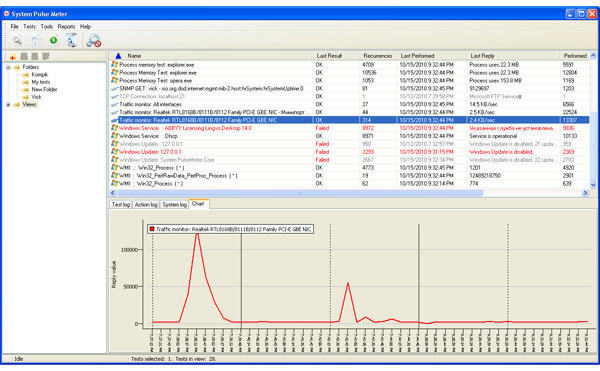This screenshot has height=371, width=600.
Task: Click the red legend swatch in the chart
Action: point(152,229)
